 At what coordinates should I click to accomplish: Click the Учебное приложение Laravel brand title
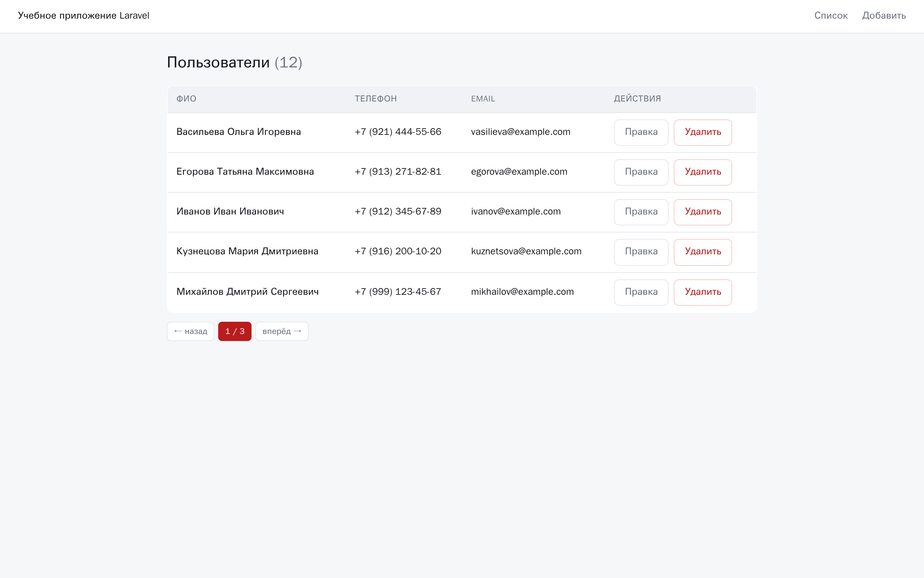point(84,16)
